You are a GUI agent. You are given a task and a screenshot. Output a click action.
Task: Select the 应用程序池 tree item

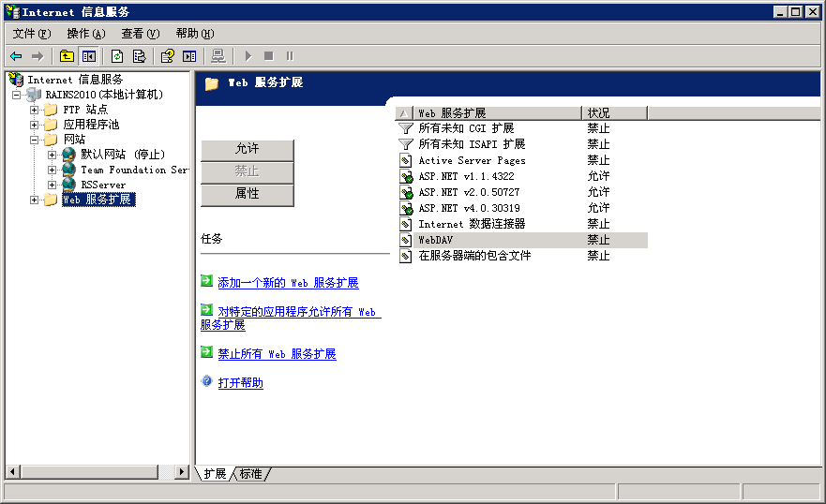click(91, 126)
